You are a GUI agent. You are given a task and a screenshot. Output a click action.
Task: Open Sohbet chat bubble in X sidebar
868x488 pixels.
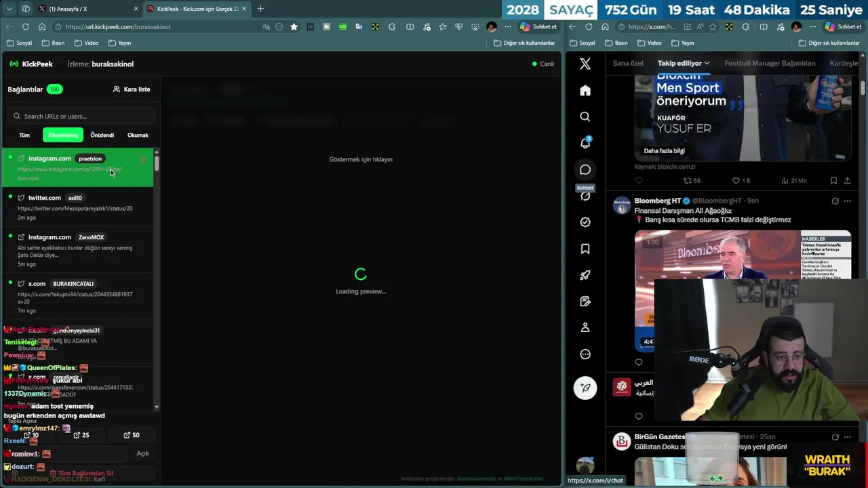coord(585,169)
